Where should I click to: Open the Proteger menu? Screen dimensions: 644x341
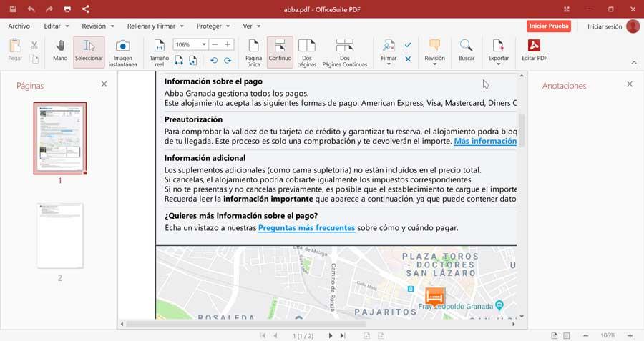click(213, 26)
